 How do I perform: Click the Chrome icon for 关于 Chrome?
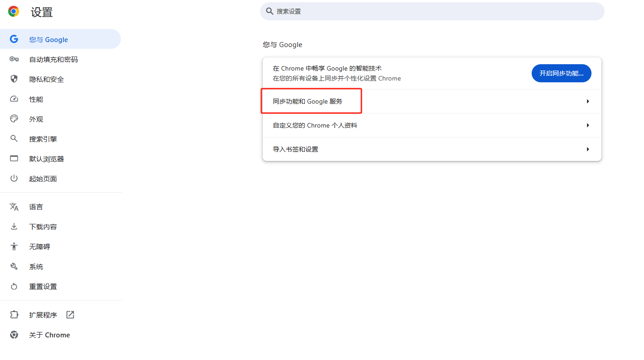point(14,335)
